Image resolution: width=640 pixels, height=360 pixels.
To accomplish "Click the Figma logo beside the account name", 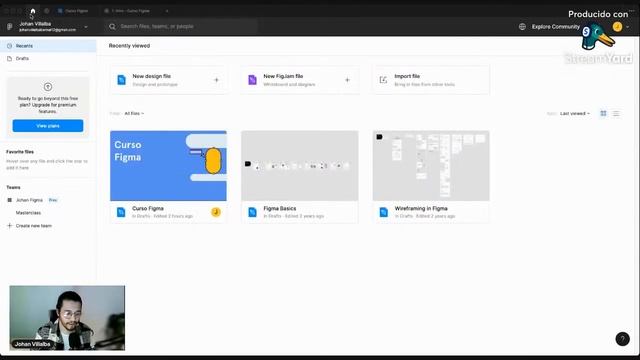I will pyautogui.click(x=10, y=27).
